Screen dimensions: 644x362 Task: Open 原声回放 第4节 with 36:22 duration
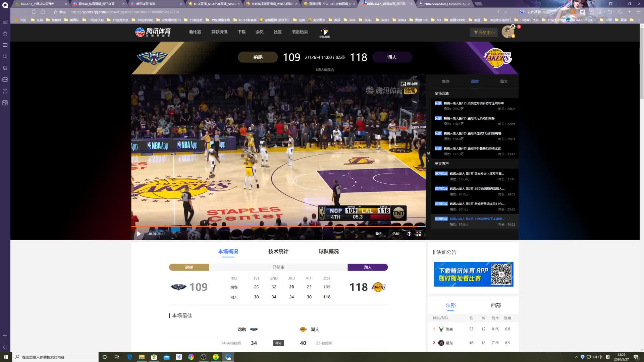pos(475,222)
